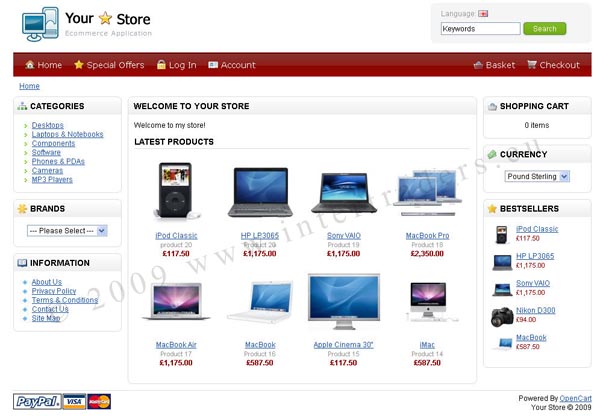600x416 pixels.
Task: Expand the Pound Sterling currency dropdown
Action: coord(537,176)
